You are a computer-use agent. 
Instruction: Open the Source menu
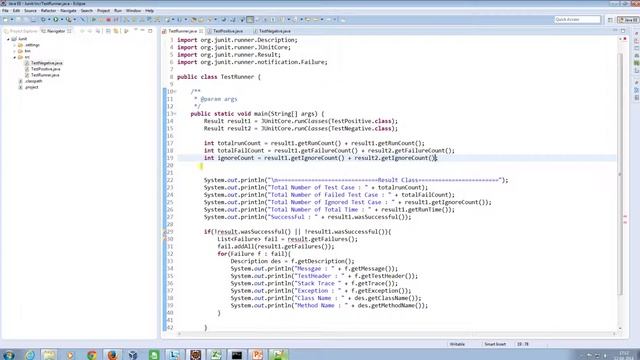click(x=30, y=11)
